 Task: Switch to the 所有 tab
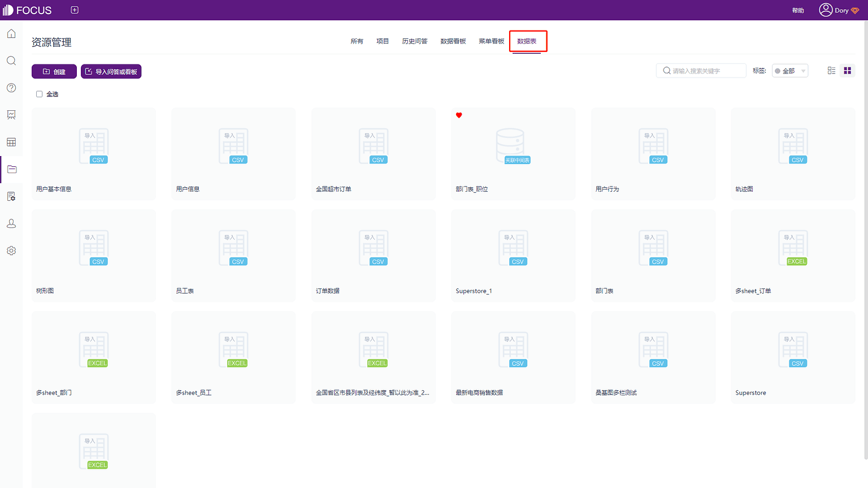point(357,41)
